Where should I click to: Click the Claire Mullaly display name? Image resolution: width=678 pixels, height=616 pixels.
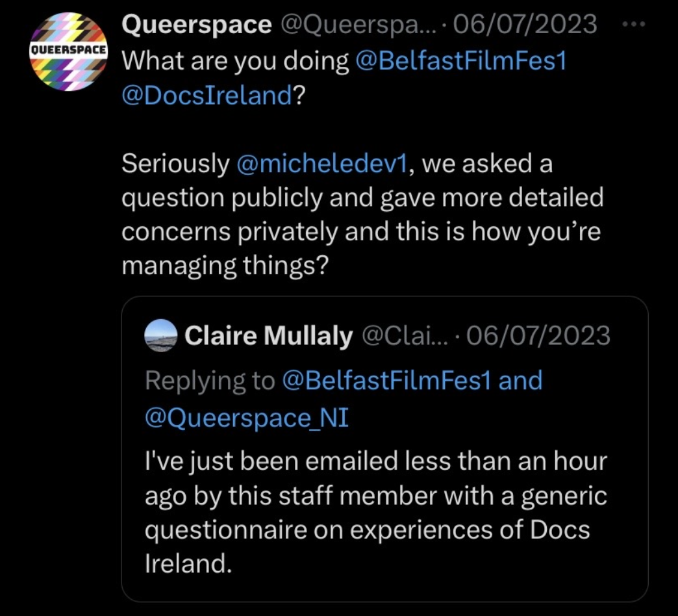[268, 336]
